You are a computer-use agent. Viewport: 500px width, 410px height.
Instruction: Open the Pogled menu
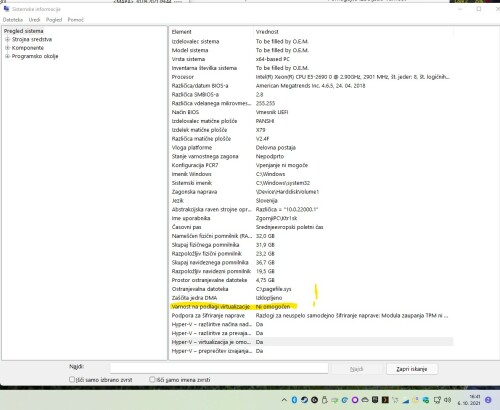(54, 20)
